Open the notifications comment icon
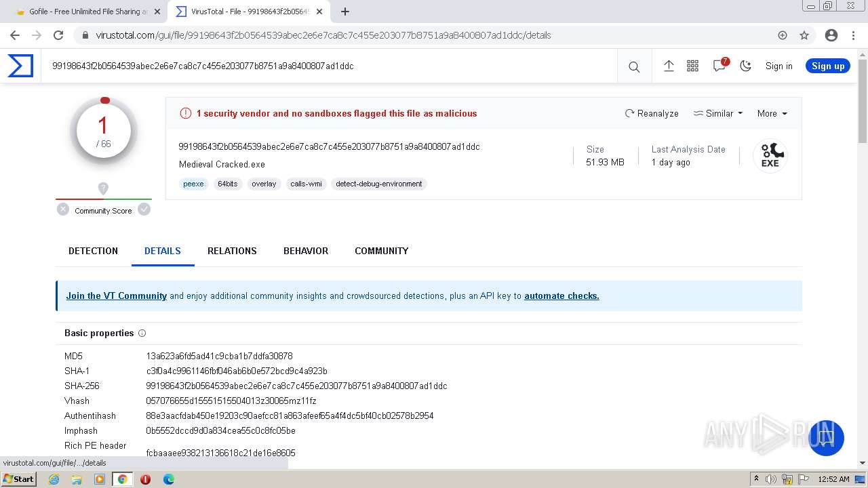 coord(719,66)
